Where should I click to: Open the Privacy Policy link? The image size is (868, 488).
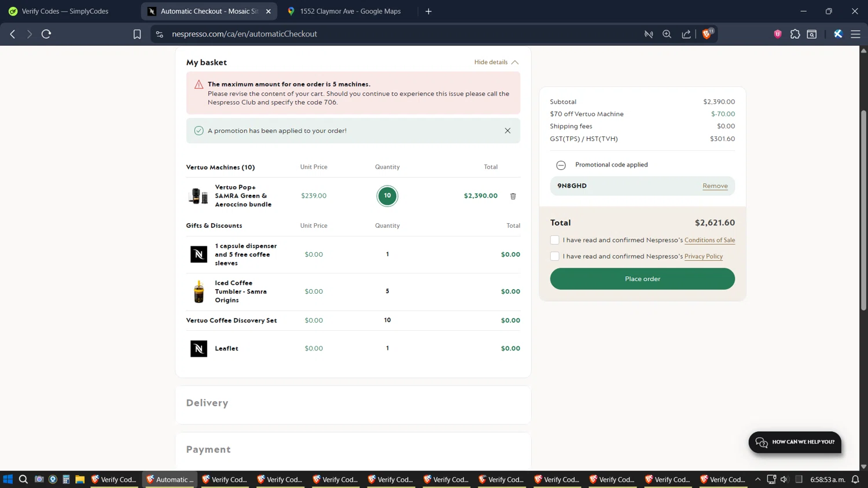point(703,256)
